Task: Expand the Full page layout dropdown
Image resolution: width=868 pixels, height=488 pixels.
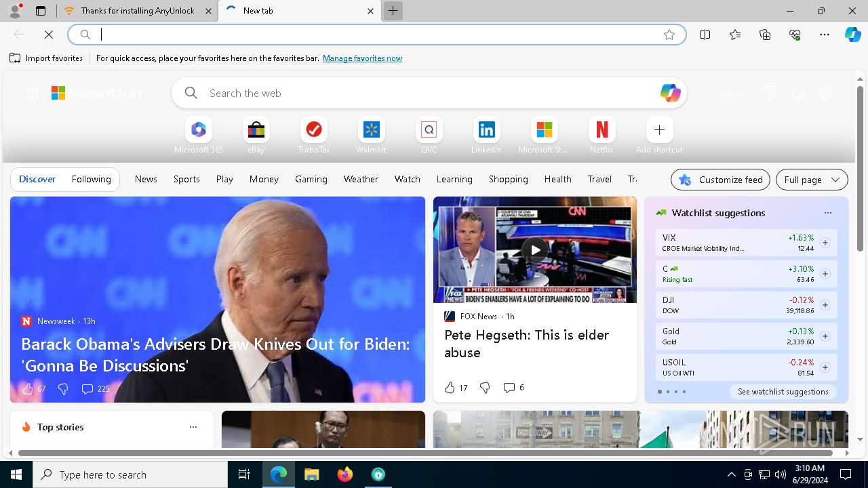Action: coord(812,180)
